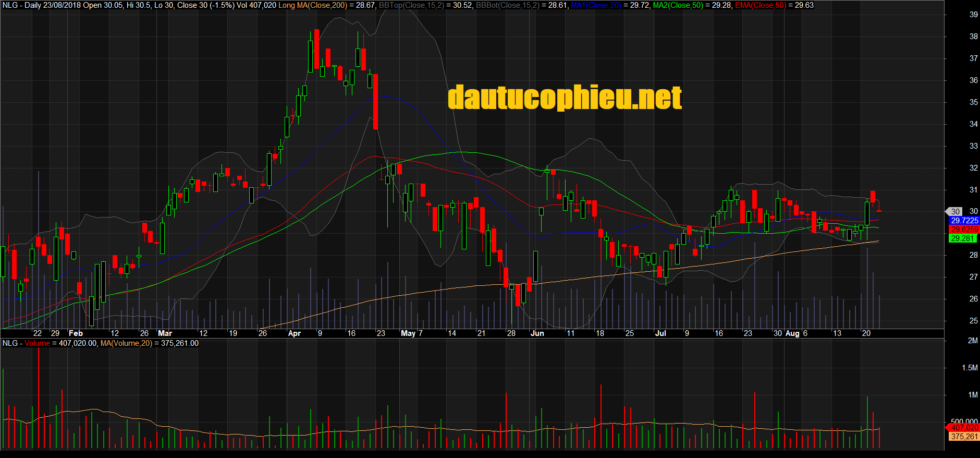
Task: Click the "MA(Volume,20) = 375,261.00" label
Action: click(x=150, y=343)
